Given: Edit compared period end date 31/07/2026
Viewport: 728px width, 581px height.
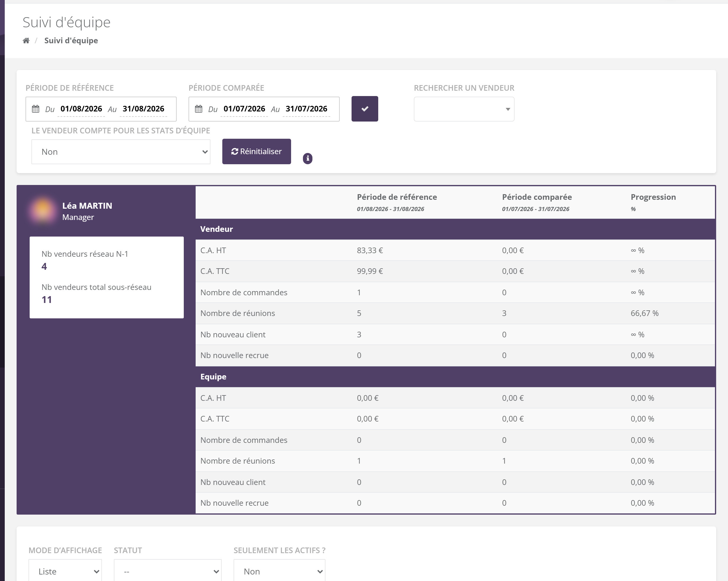Looking at the screenshot, I should (306, 109).
